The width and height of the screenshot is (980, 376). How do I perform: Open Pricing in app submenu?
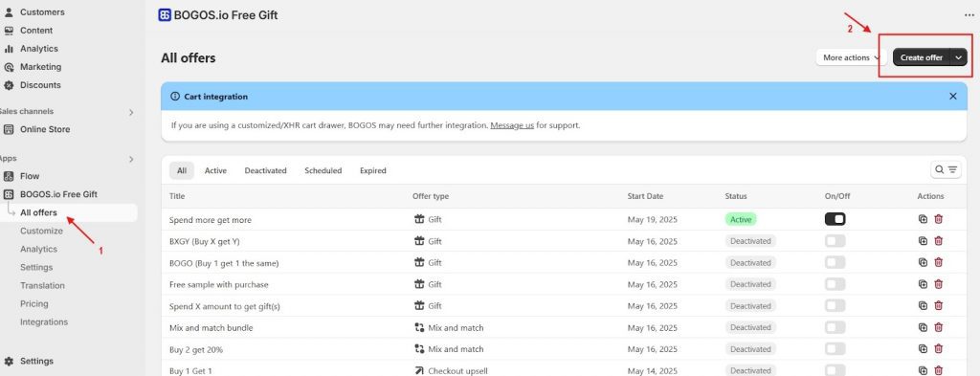(33, 303)
